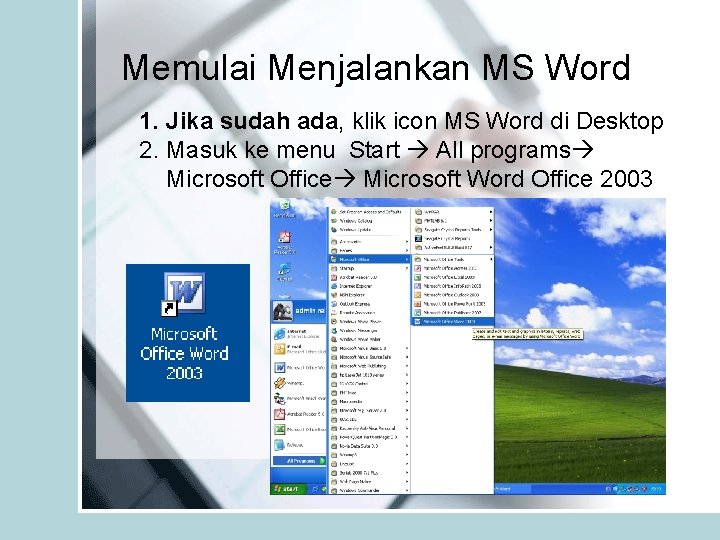Image resolution: width=720 pixels, height=540 pixels.
Task: Open Microsoft Office Word in recent programs list
Action: tap(299, 367)
